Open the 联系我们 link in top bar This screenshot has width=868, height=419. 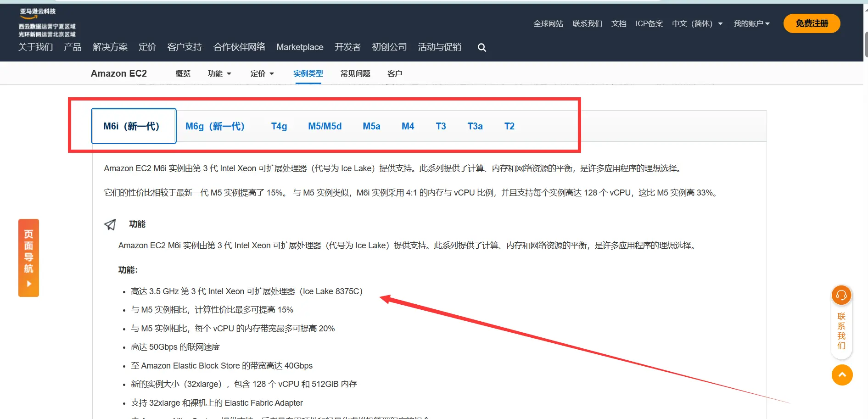coord(587,23)
